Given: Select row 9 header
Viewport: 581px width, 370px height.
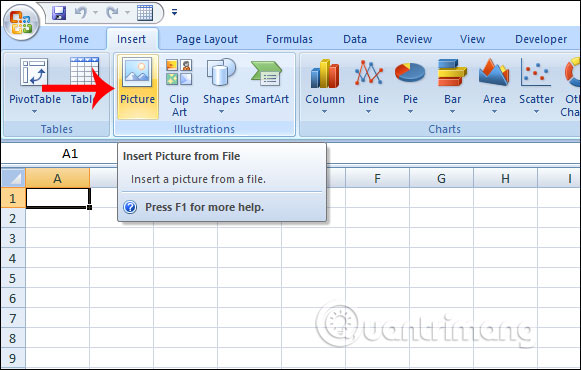Looking at the screenshot, I should pyautogui.click(x=13, y=358).
